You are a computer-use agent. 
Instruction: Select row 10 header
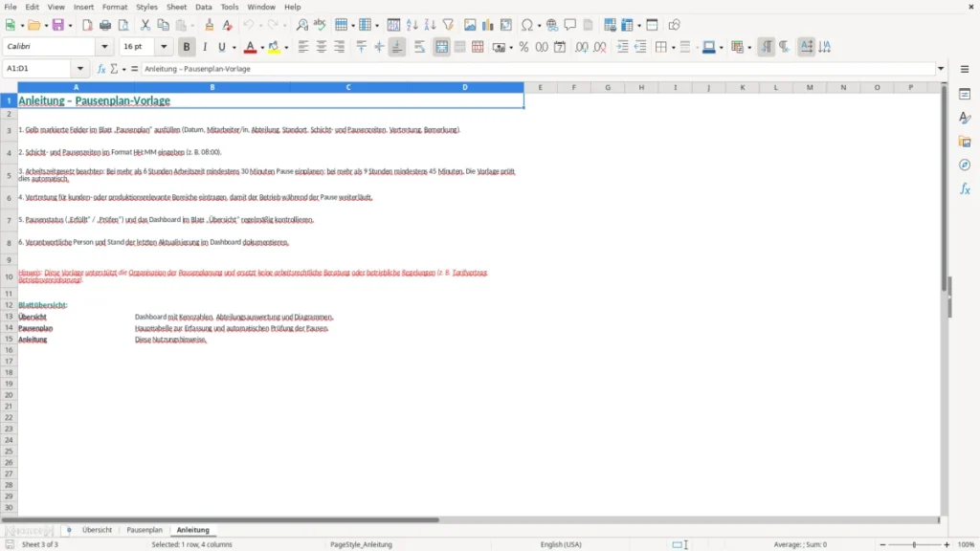coord(9,276)
